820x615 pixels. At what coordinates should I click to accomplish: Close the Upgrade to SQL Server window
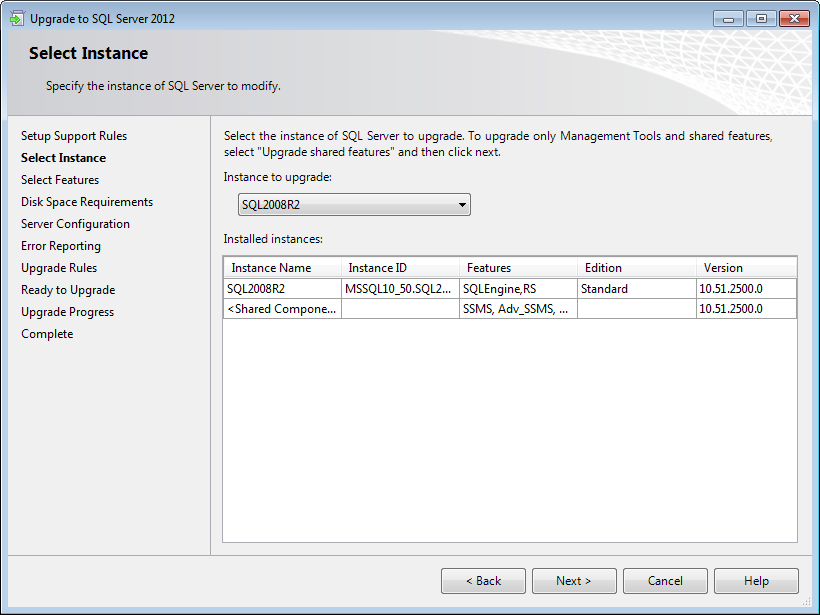(794, 19)
